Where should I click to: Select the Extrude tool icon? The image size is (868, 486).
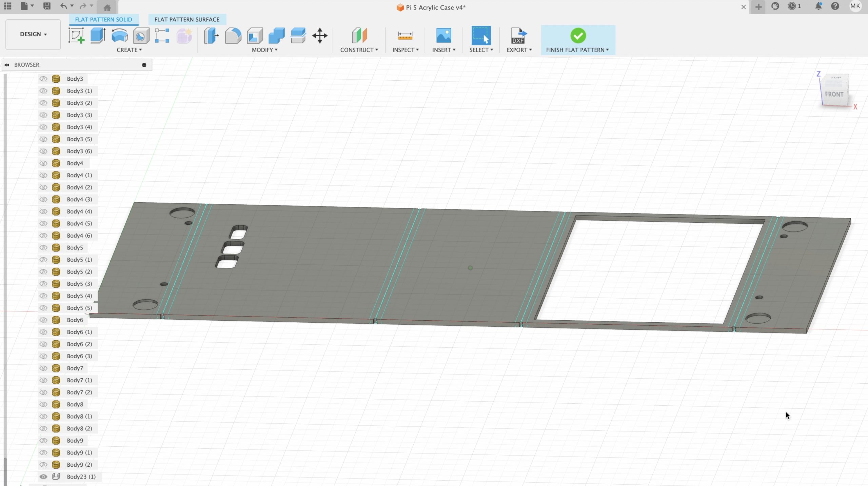click(98, 36)
